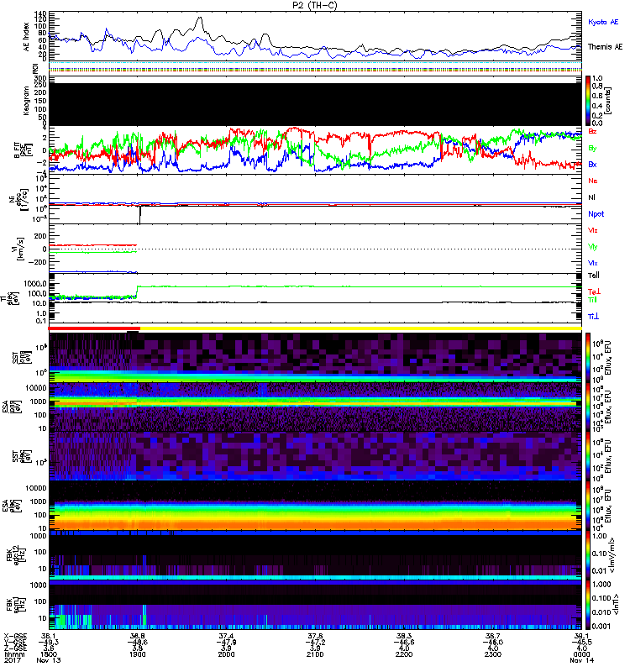Click the 39.1 X-GSE position value
This screenshot has width=630, height=672.
pos(581,637)
